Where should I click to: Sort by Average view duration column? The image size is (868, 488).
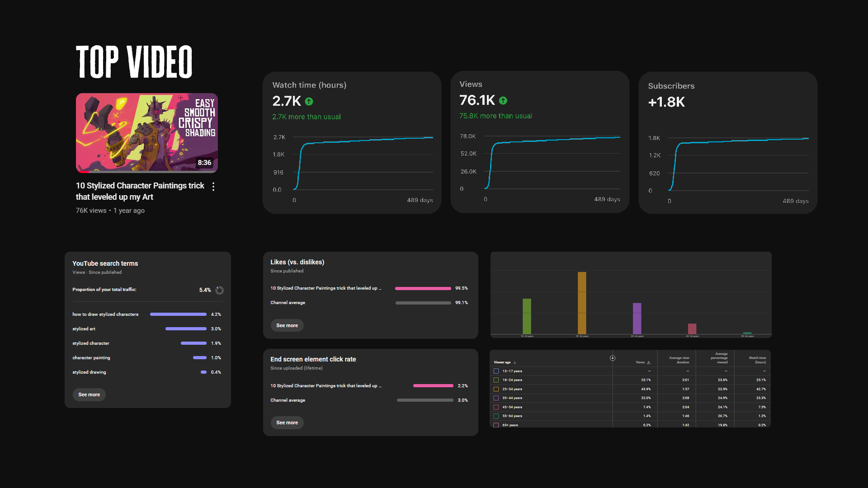[x=679, y=360]
